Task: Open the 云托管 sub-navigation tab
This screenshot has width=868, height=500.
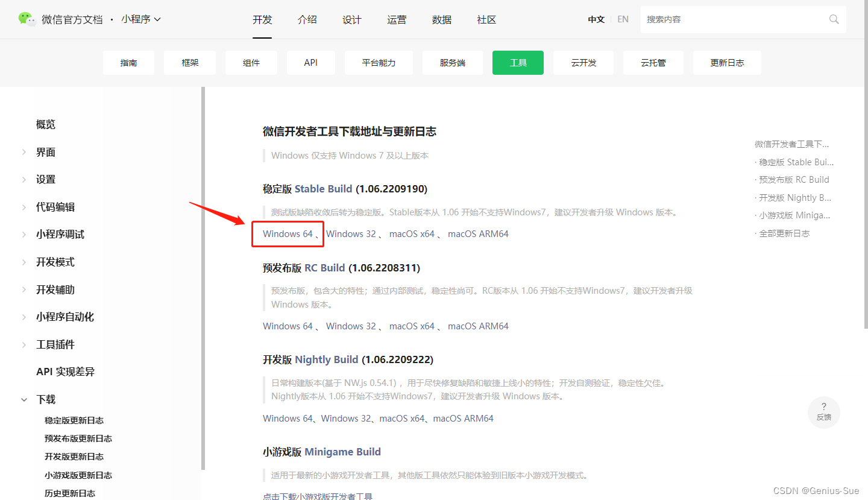Action: point(653,63)
